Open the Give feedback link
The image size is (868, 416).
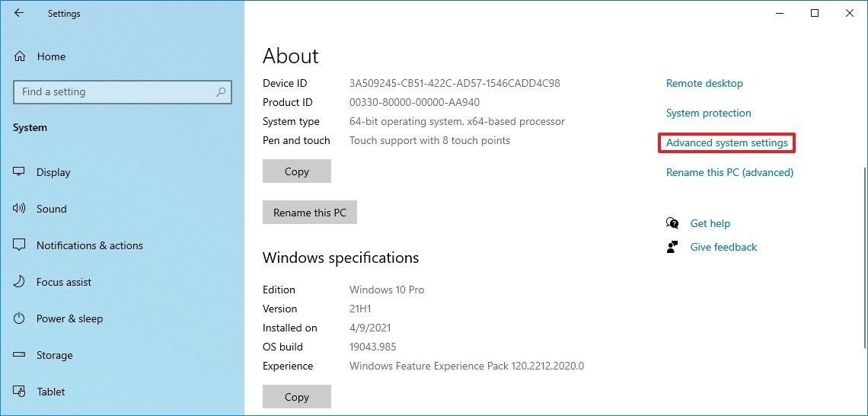(723, 247)
